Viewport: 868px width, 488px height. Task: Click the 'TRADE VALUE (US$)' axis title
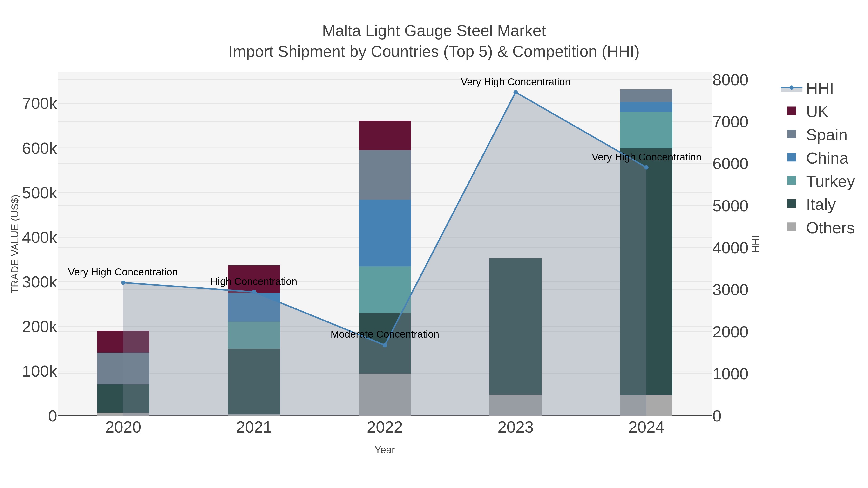point(15,244)
